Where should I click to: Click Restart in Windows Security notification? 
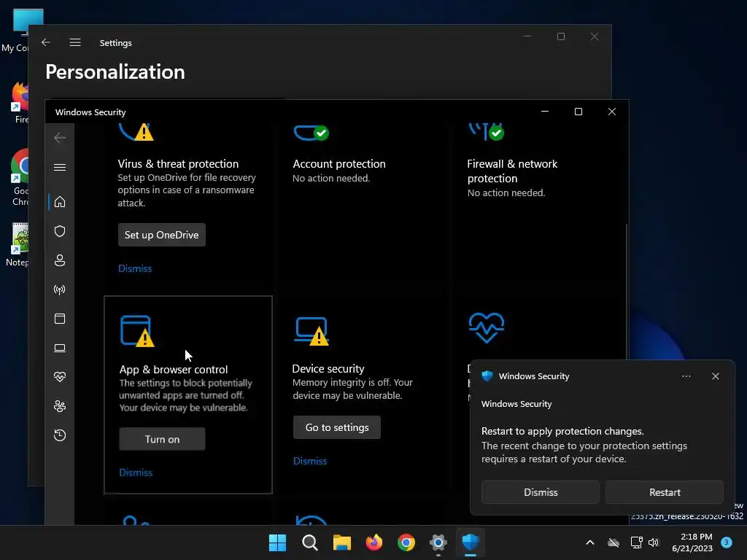[x=665, y=492]
